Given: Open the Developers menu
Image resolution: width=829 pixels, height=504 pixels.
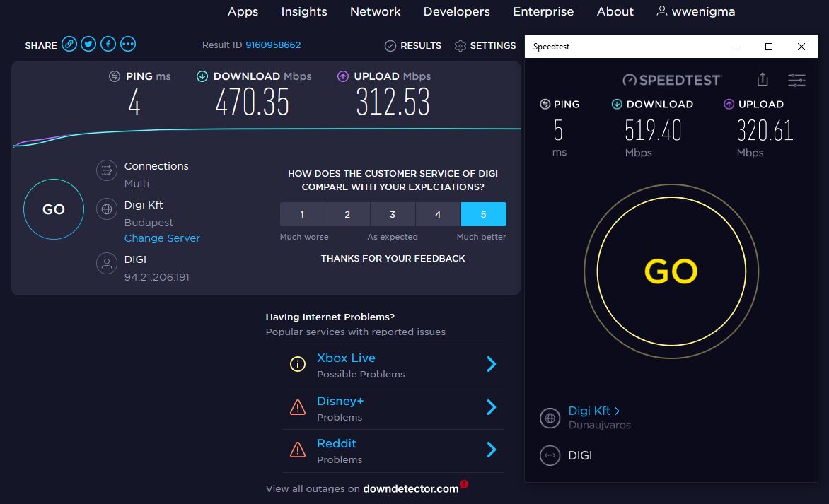Looking at the screenshot, I should pos(457,11).
